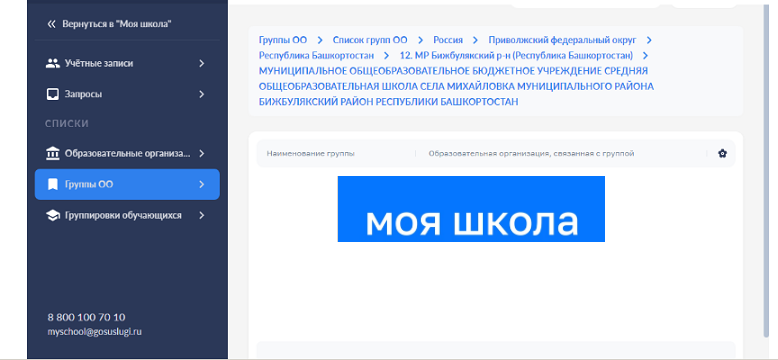The width and height of the screenshot is (778, 360).
Task: Click the phone number 8 800 100 70 10
Action: [x=86, y=317]
